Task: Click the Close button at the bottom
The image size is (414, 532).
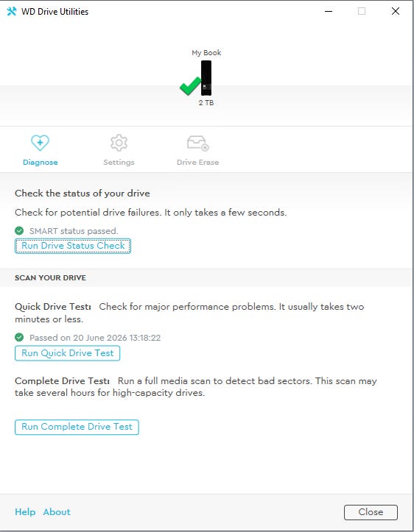Action: [x=371, y=512]
